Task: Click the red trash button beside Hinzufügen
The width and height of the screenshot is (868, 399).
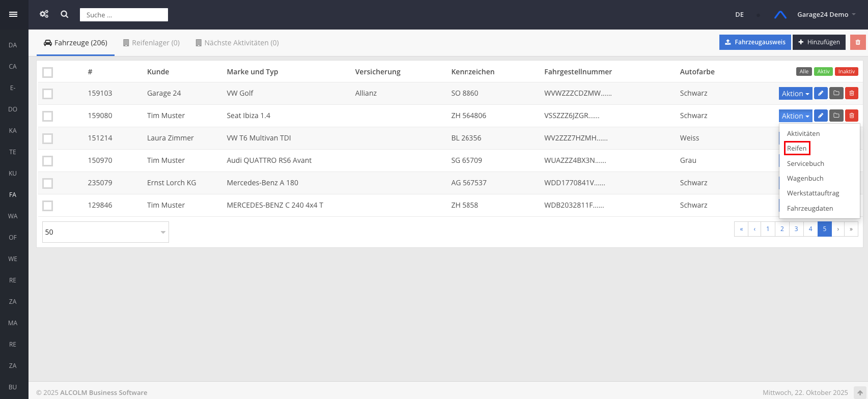Action: click(858, 42)
